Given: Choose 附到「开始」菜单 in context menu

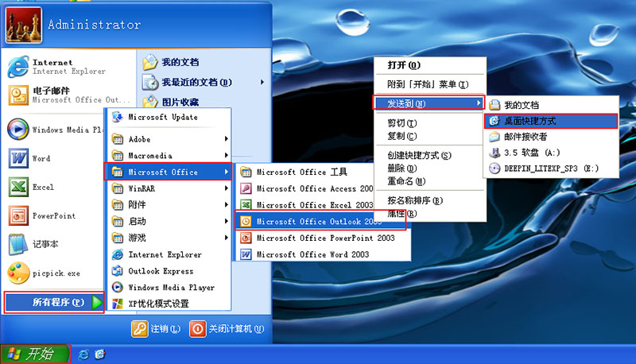Looking at the screenshot, I should pos(429,84).
